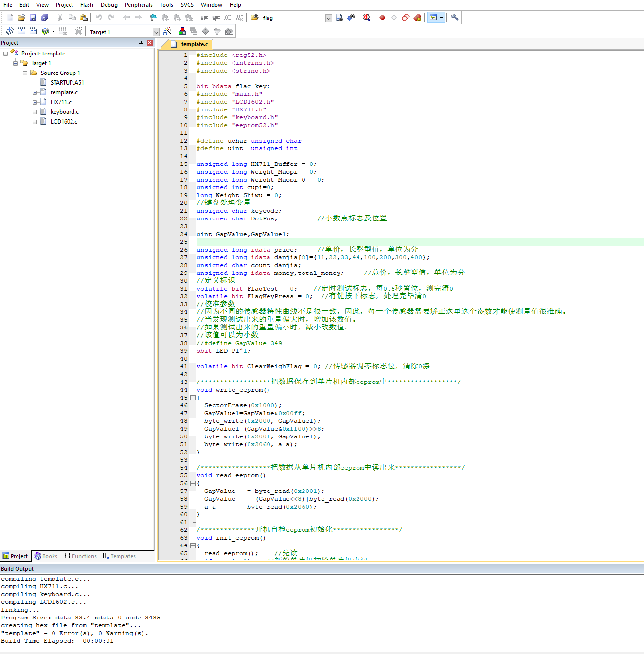Open the Target 1 selection dropdown
Image resolution: width=644 pixels, height=654 pixels.
[156, 32]
